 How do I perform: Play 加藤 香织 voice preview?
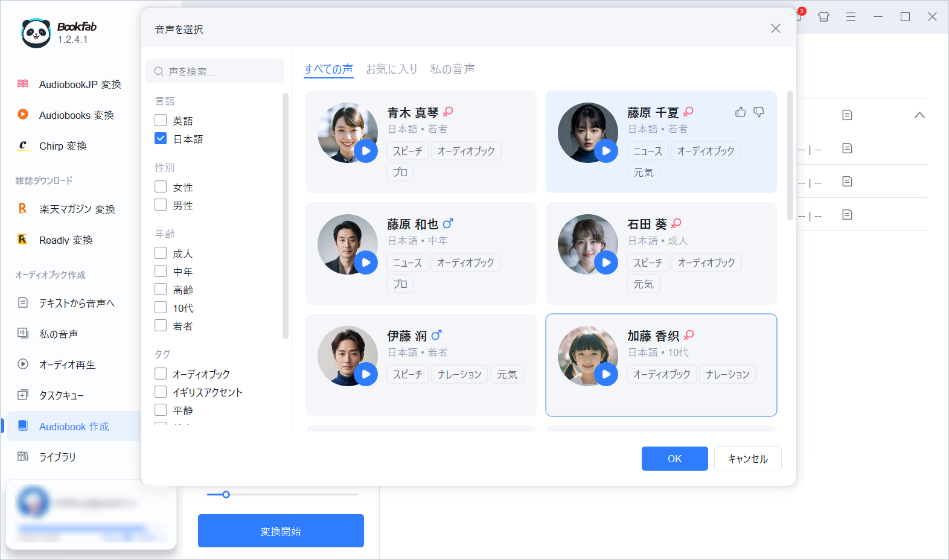pyautogui.click(x=606, y=374)
